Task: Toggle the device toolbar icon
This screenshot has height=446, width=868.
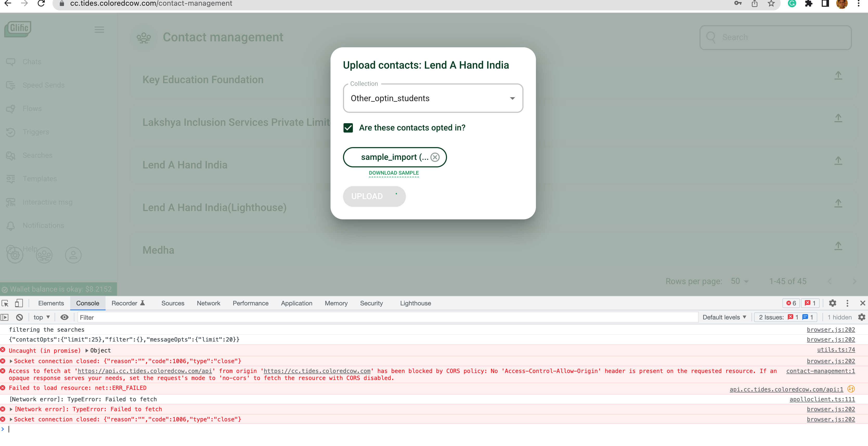Action: [18, 303]
